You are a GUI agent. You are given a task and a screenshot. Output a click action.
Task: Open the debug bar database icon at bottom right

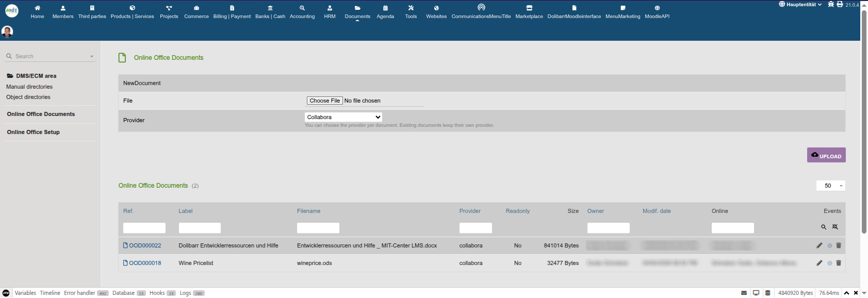767,293
